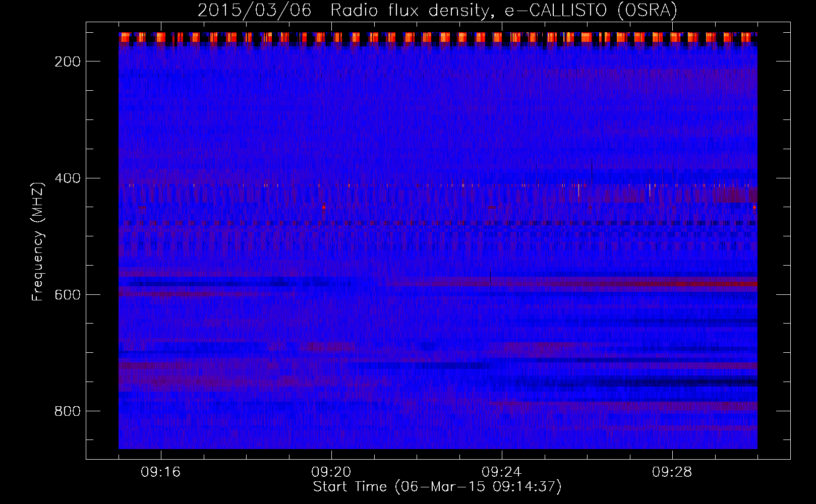The width and height of the screenshot is (816, 504).
Task: Click the 400 frequency tick label
Action: coord(68,178)
